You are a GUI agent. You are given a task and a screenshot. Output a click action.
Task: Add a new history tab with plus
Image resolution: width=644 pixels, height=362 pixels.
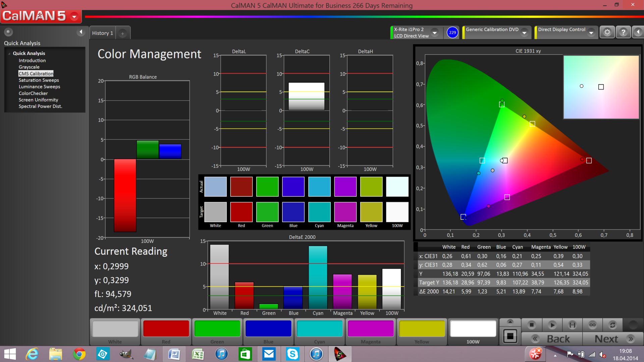coord(122,33)
